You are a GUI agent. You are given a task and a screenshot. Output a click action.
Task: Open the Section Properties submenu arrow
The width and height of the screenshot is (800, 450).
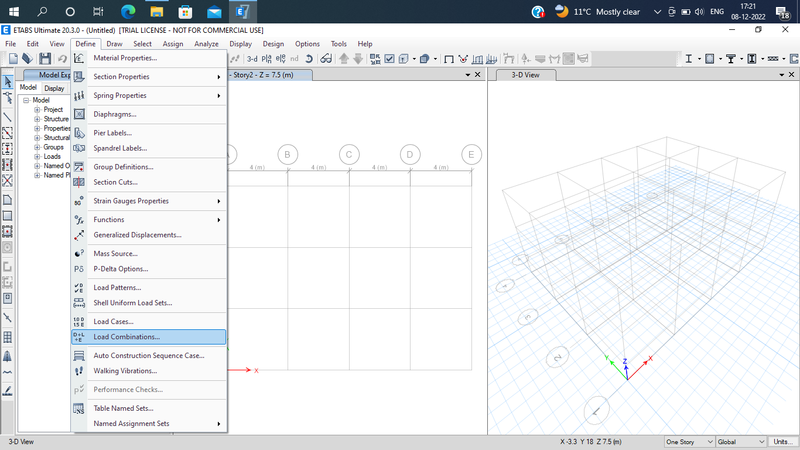tap(219, 77)
